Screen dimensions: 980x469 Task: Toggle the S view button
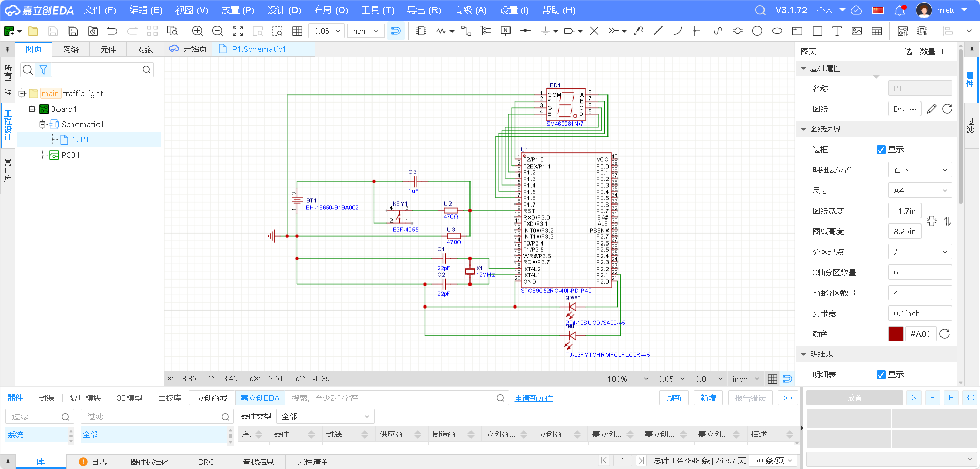click(914, 398)
